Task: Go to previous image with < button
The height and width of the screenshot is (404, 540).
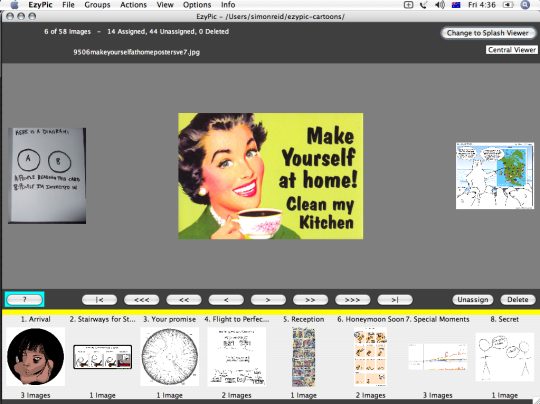Action: 226,300
